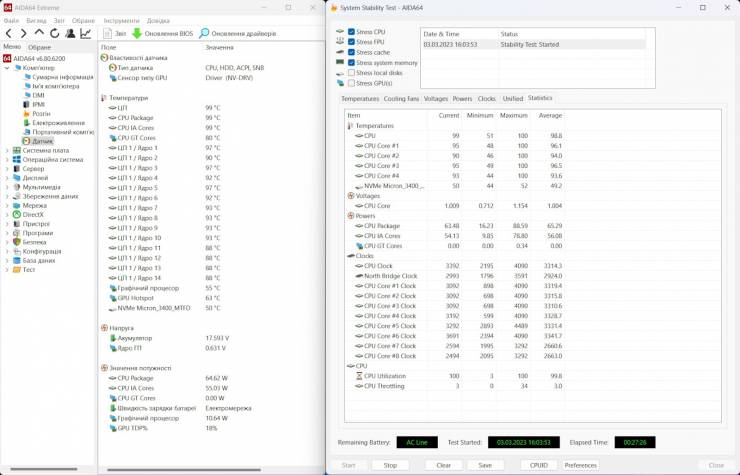This screenshot has width=740, height=475.
Task: Click the Оновлення драйверів magnifier icon
Action: (x=204, y=34)
